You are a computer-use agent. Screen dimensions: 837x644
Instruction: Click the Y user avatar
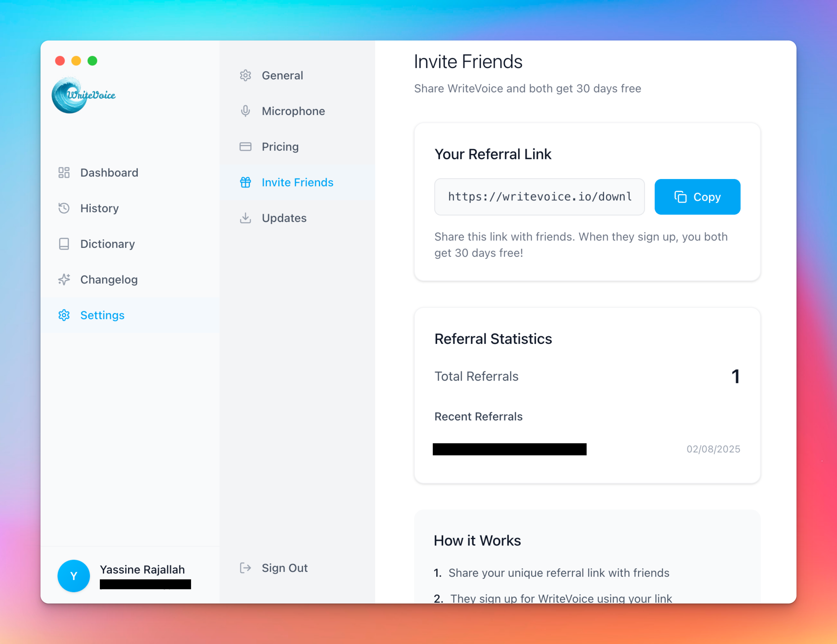tap(74, 576)
